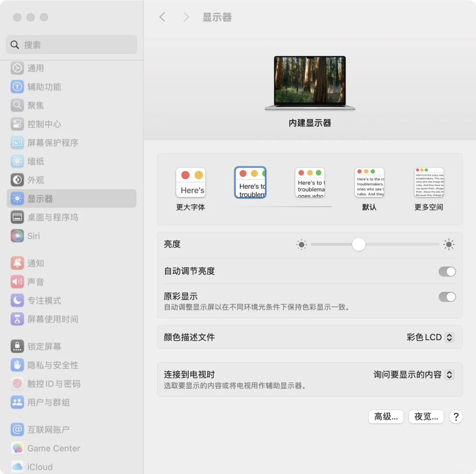Toggle 原彩显示 True Tone switch

point(447,297)
